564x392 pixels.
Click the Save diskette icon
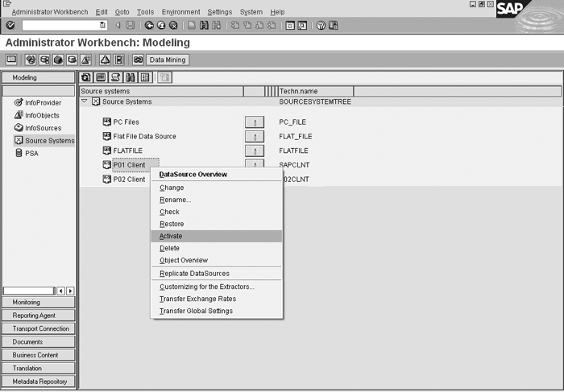click(131, 25)
